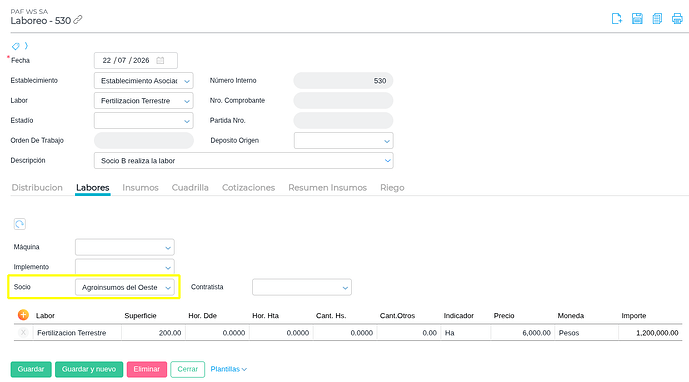The image size is (689, 382).
Task: Expand the Plantillas menu
Action: click(x=228, y=369)
